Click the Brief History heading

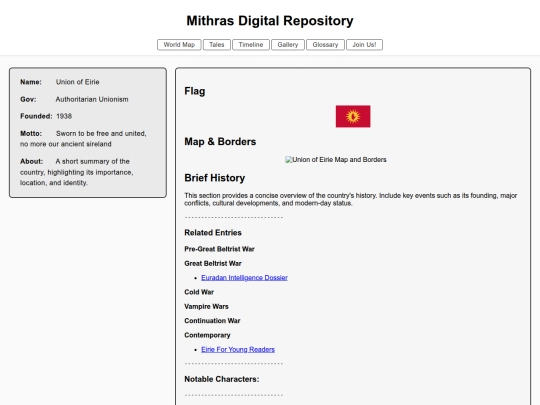(x=215, y=178)
